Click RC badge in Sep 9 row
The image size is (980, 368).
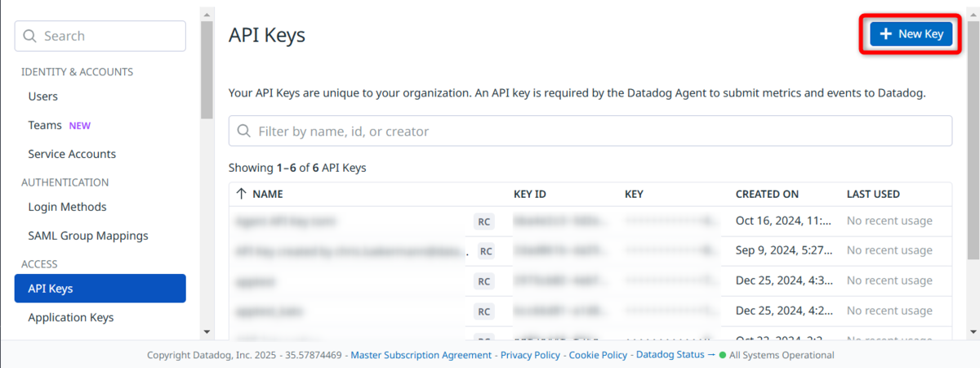point(486,251)
